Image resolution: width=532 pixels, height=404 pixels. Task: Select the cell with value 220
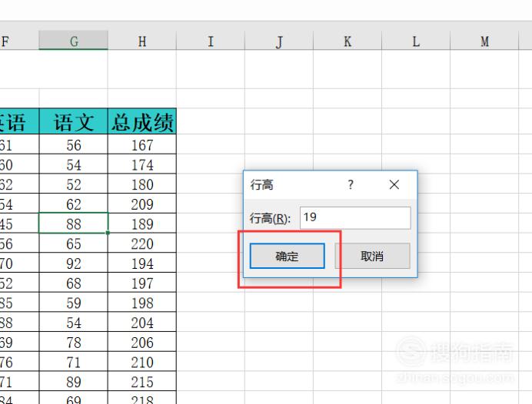[142, 243]
